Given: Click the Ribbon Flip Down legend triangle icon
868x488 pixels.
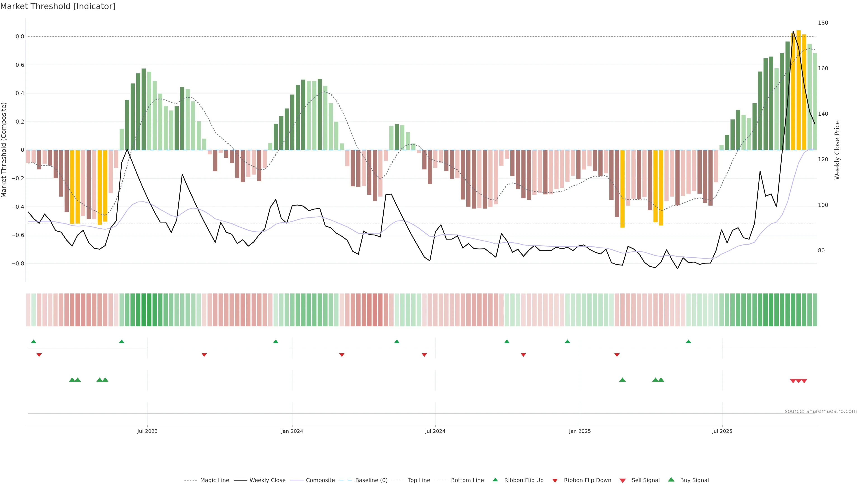Looking at the screenshot, I should tap(555, 480).
